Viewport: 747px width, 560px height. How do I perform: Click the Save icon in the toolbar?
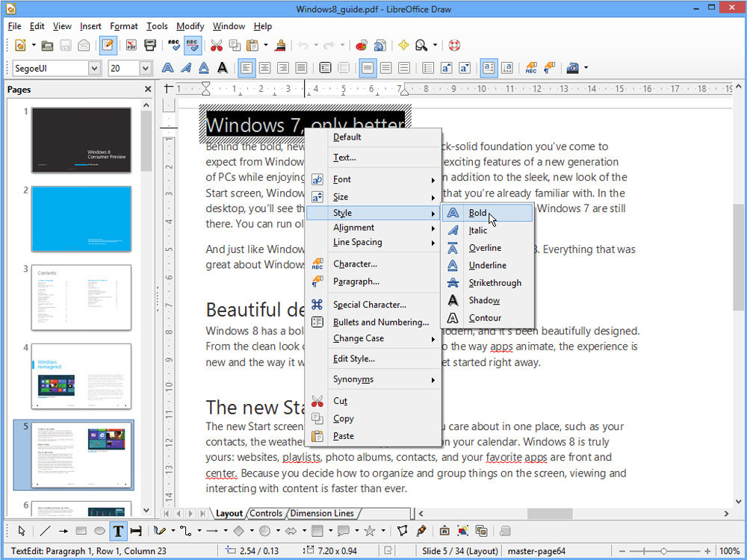(66, 46)
